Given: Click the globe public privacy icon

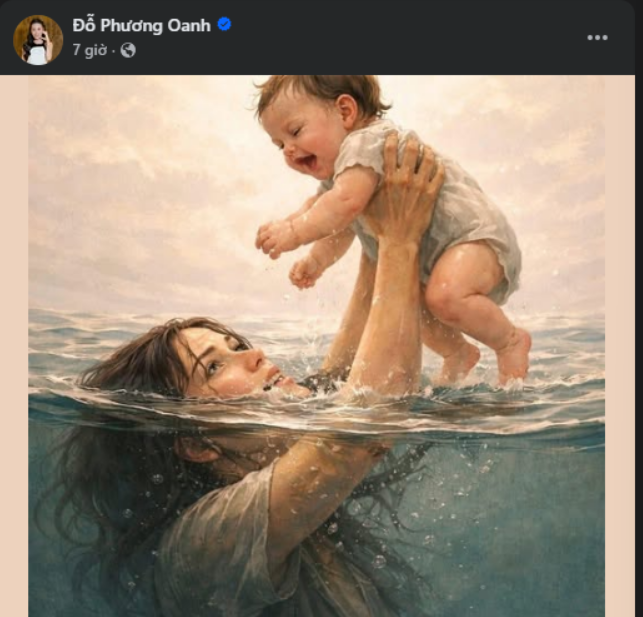Looking at the screenshot, I should tap(128, 50).
